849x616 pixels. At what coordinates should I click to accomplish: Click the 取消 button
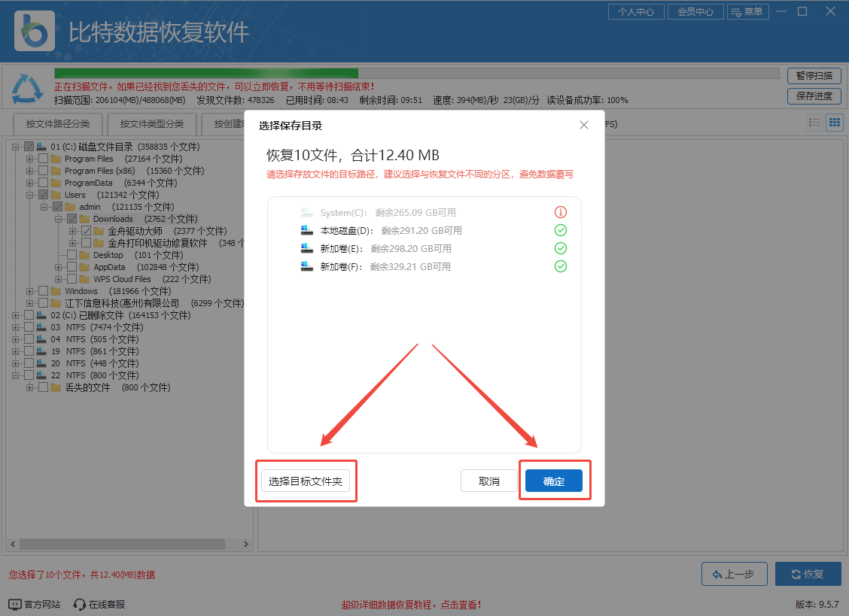click(x=489, y=481)
